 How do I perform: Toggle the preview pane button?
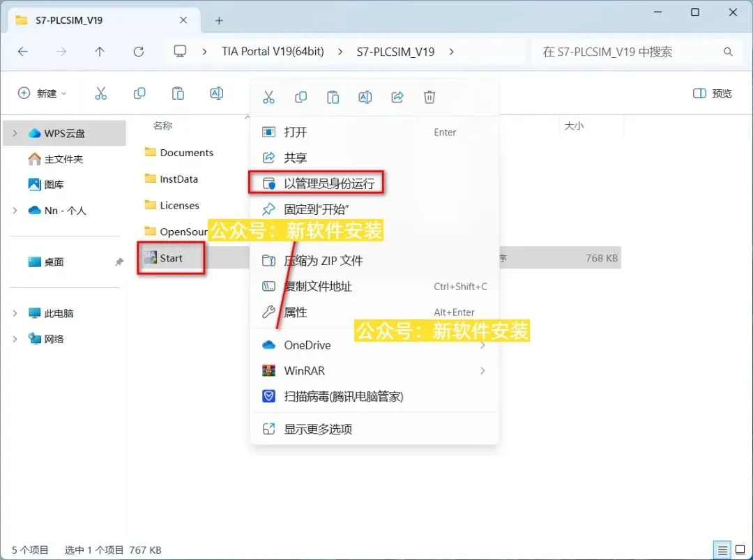pos(712,93)
